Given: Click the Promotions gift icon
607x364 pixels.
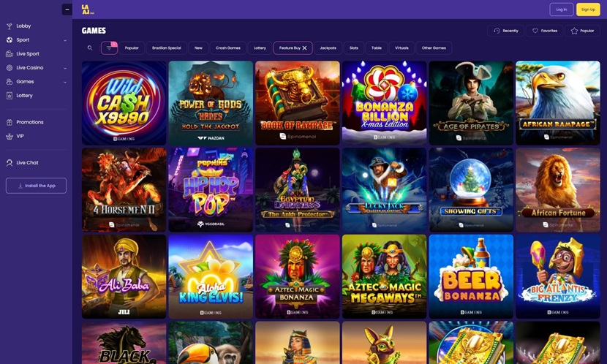Looking at the screenshot, I should click(10, 122).
